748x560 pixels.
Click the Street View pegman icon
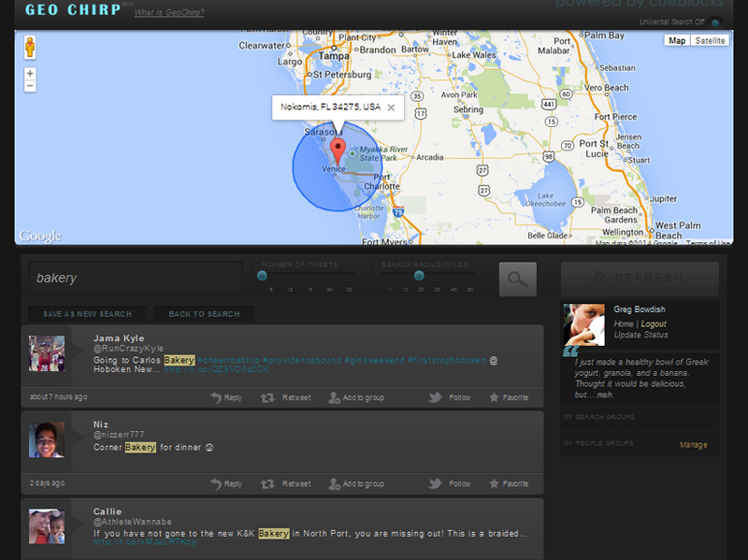click(30, 48)
